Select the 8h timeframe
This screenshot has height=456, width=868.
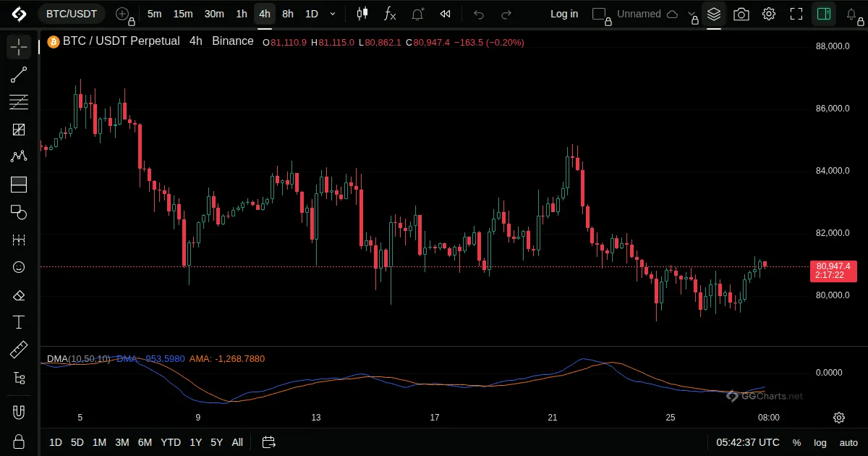point(288,14)
